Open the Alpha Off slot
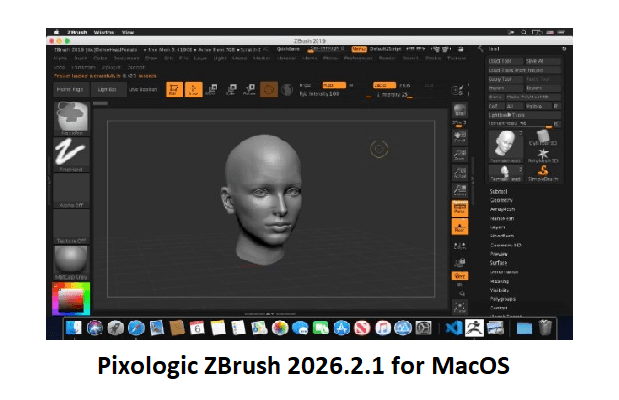The image size is (619, 400). point(71,190)
